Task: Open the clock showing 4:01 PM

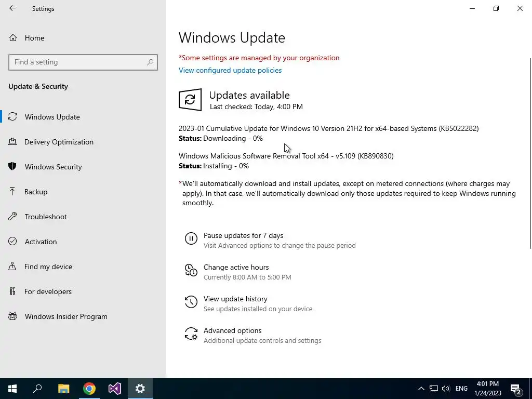Action: 487,389
